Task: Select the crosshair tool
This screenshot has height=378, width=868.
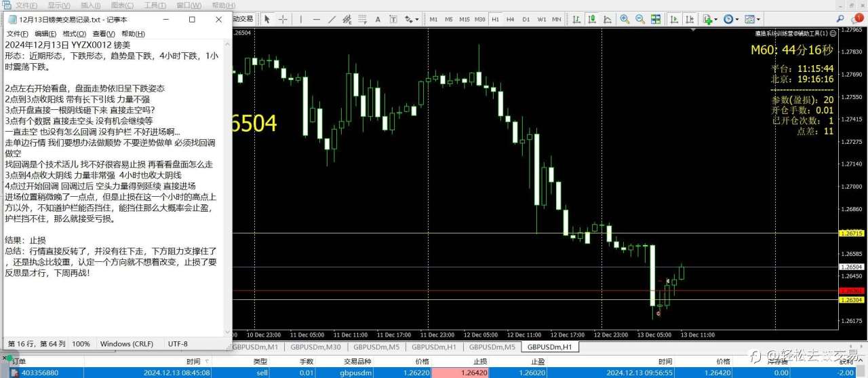Action: [x=283, y=19]
